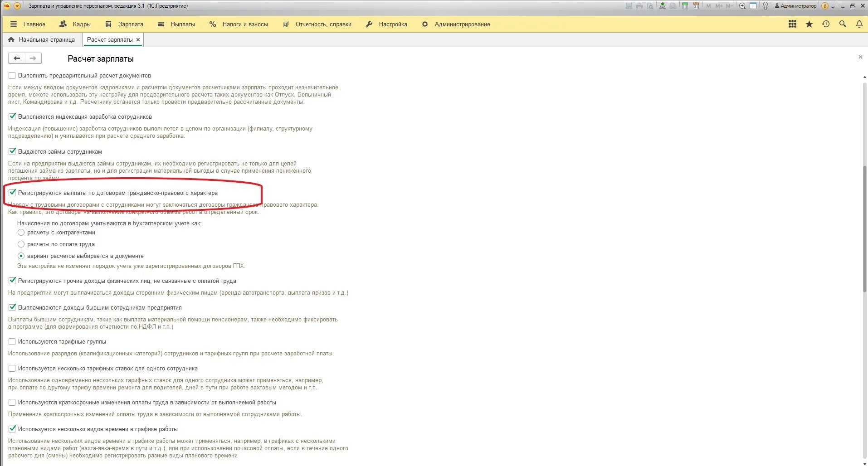Open History clock icon
This screenshot has width=868, height=466.
(826, 24)
